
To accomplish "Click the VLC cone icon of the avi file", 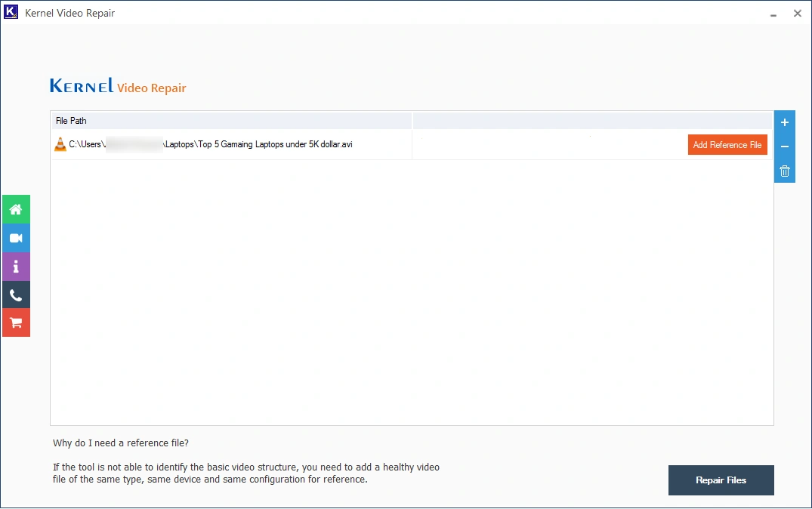I will 60,144.
